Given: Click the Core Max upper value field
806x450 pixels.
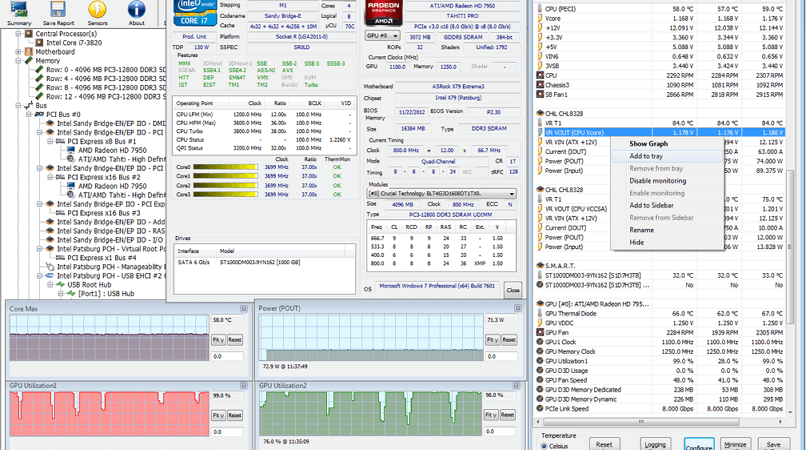Looking at the screenshot, I should click(227, 320).
